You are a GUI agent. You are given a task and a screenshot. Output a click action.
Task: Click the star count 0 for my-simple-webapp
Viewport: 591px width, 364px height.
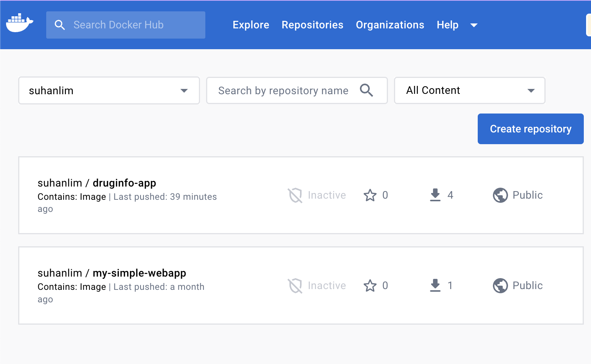[385, 286]
